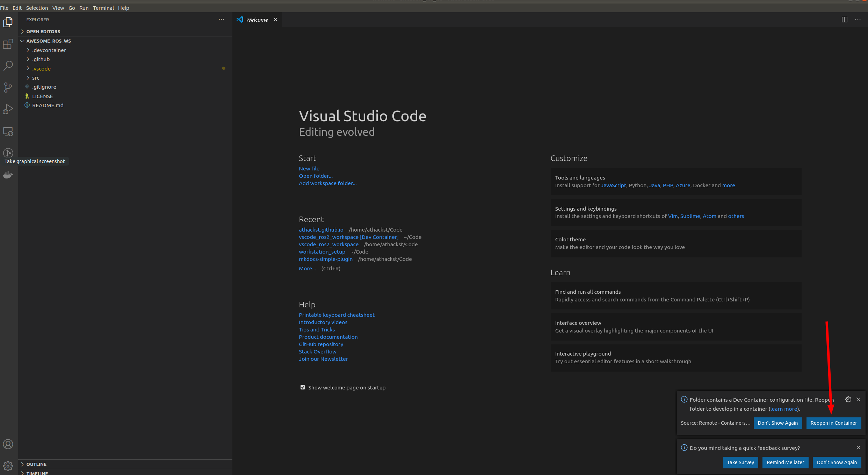
Task: Expand the src folder
Action: [36, 77]
